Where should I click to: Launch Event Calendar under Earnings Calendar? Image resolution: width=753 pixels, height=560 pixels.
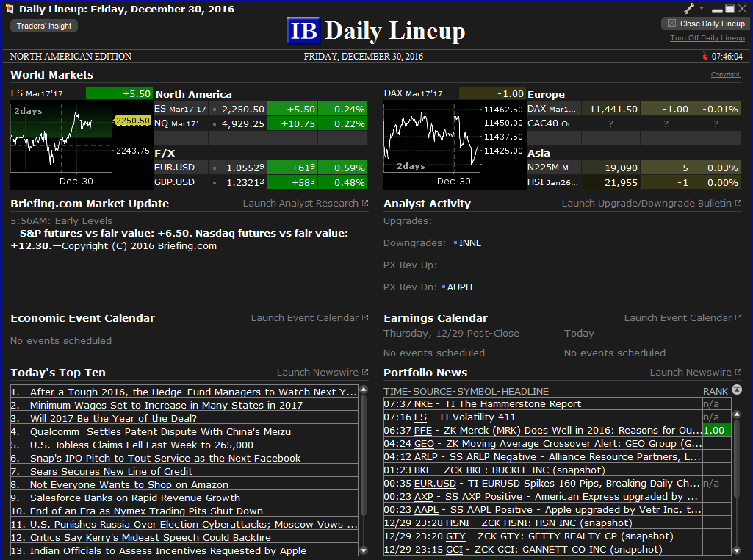coord(677,318)
